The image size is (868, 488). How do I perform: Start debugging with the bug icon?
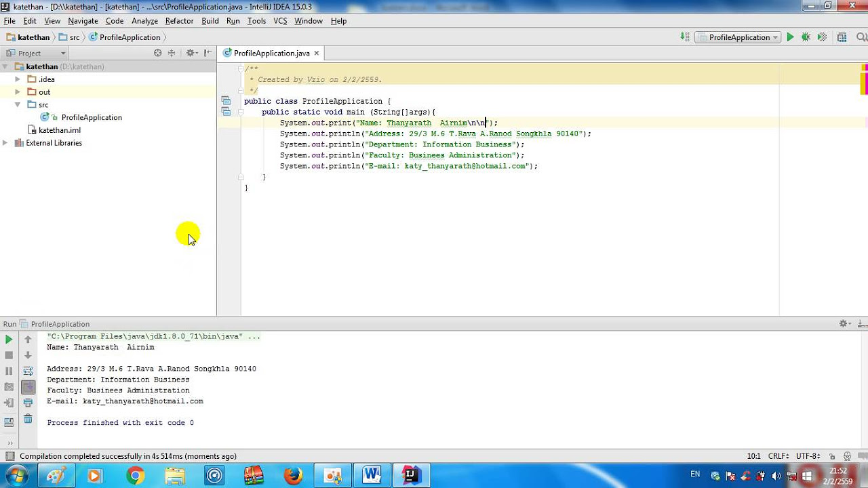(x=806, y=37)
